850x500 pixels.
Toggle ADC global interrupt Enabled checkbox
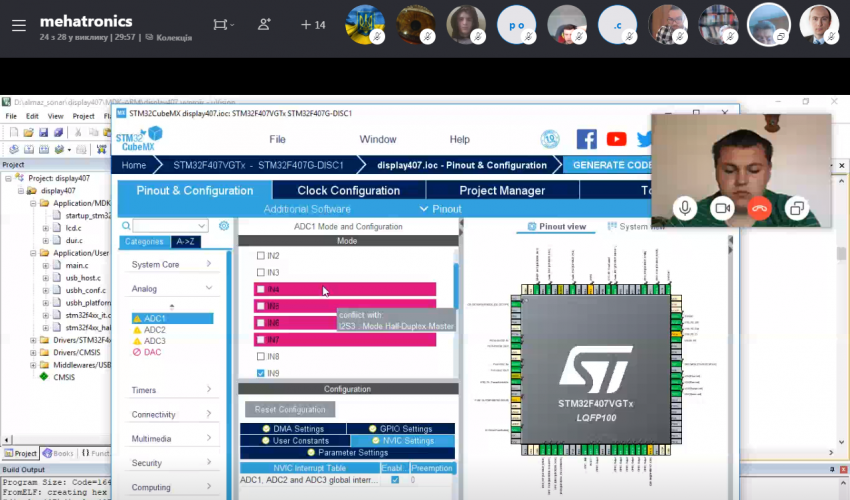395,480
